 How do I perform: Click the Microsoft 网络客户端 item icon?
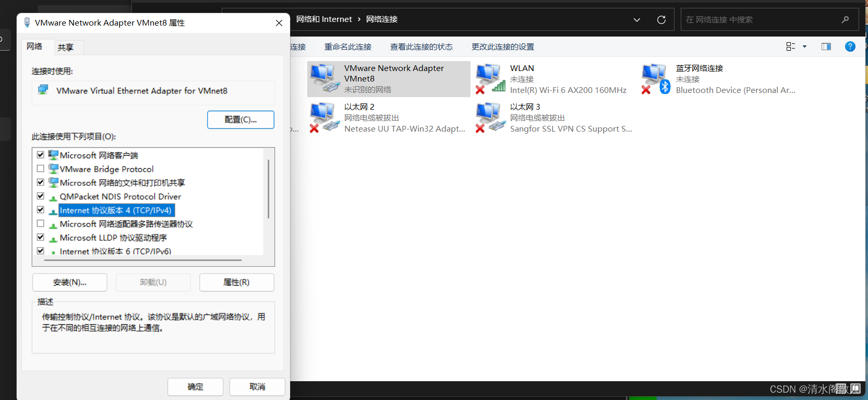point(53,155)
